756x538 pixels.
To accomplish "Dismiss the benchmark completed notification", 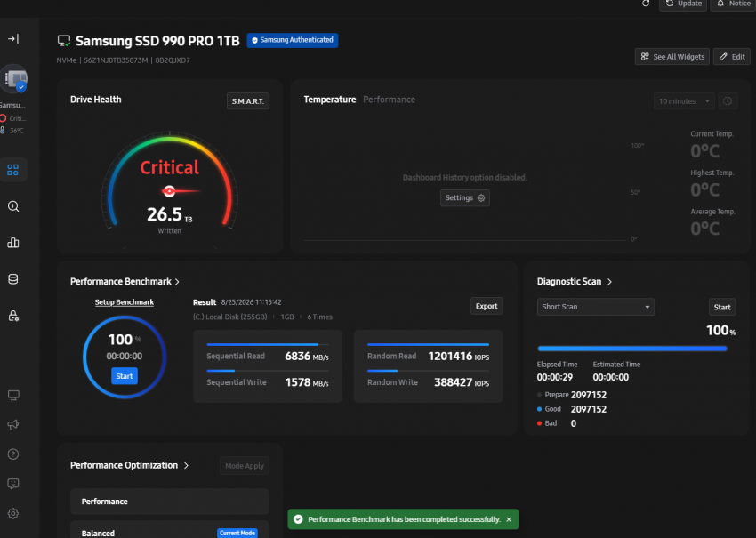I will point(509,519).
